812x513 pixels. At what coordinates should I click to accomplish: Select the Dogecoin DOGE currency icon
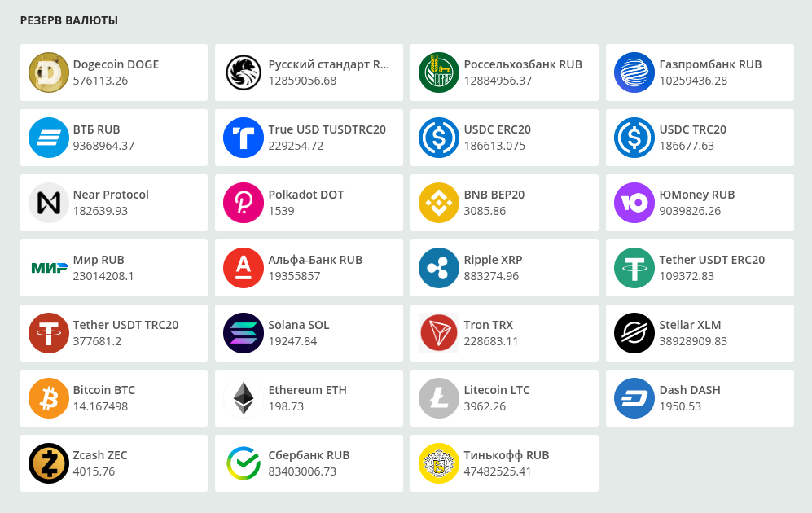pyautogui.click(x=49, y=72)
